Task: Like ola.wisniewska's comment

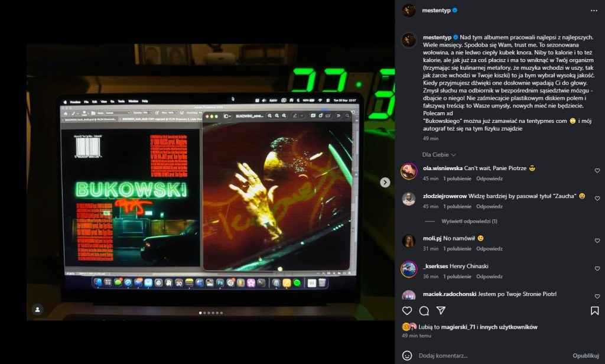Action: click(x=597, y=171)
